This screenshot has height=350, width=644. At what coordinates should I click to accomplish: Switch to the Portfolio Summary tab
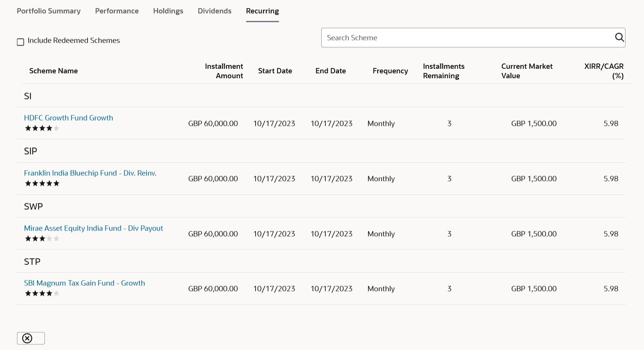49,11
